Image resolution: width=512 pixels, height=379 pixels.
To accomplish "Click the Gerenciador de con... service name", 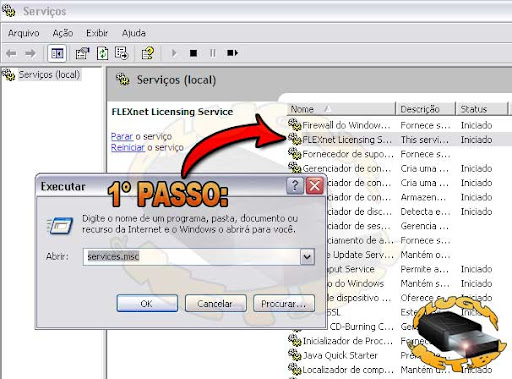I will [x=347, y=168].
